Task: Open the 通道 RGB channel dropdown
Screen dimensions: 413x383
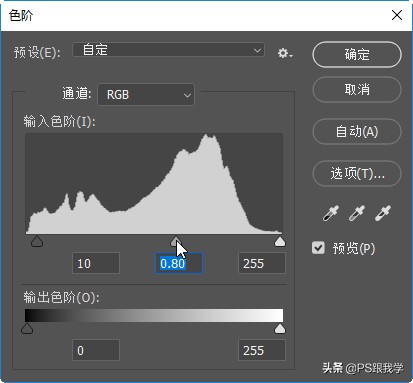Action: [146, 95]
